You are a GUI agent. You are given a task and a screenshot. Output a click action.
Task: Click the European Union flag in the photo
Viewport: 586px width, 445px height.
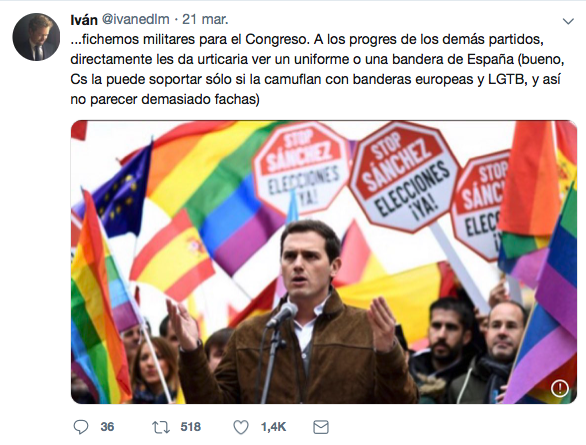pos(119,194)
